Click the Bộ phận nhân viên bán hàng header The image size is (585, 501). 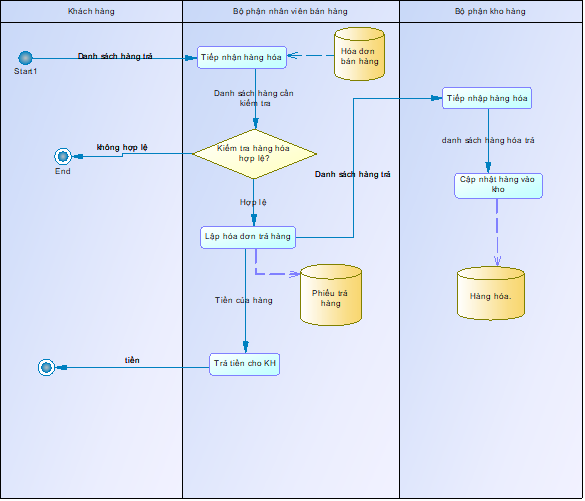(x=291, y=11)
